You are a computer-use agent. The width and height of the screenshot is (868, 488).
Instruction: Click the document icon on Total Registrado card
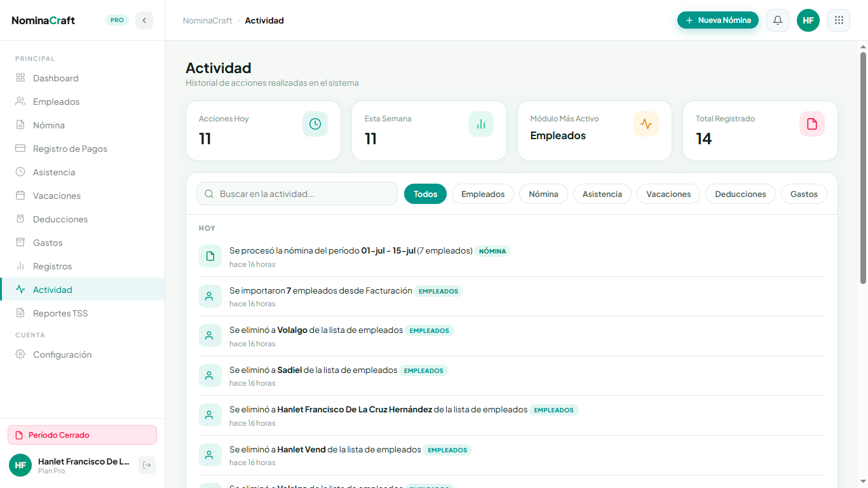pyautogui.click(x=812, y=124)
